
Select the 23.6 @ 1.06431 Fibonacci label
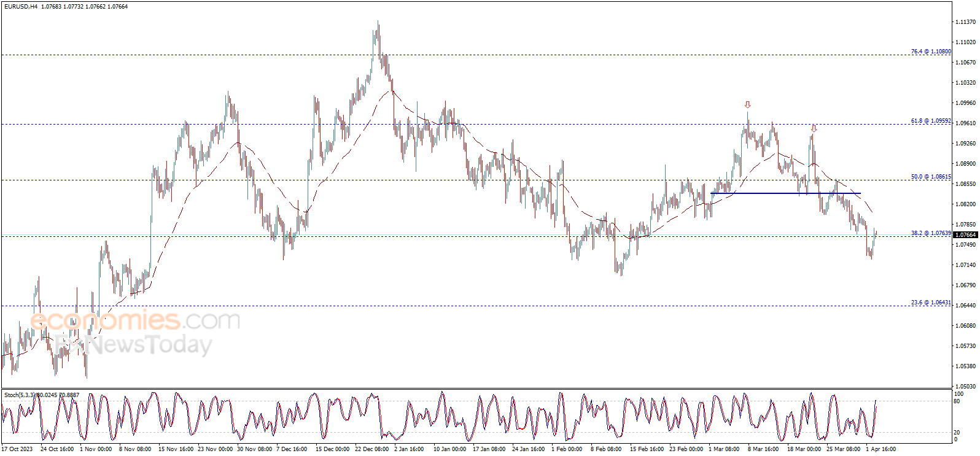pyautogui.click(x=930, y=303)
